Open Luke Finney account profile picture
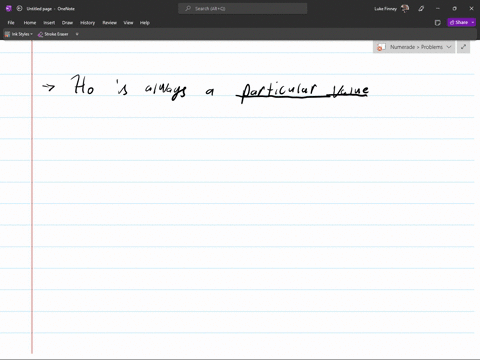 [405, 9]
